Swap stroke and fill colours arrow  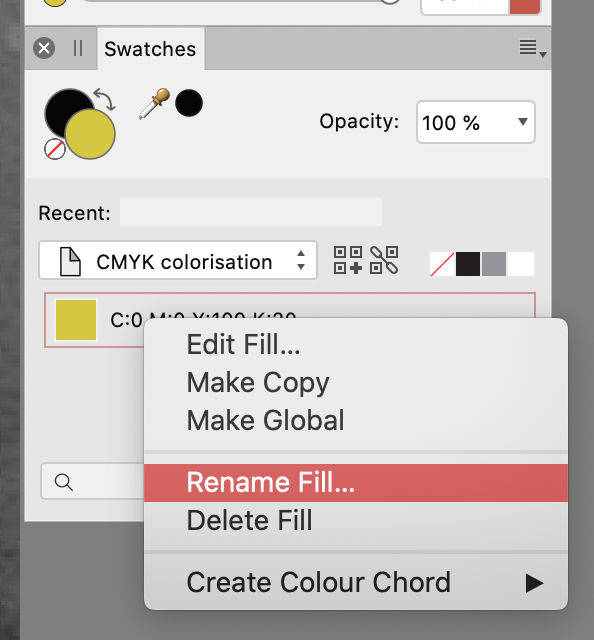(105, 100)
